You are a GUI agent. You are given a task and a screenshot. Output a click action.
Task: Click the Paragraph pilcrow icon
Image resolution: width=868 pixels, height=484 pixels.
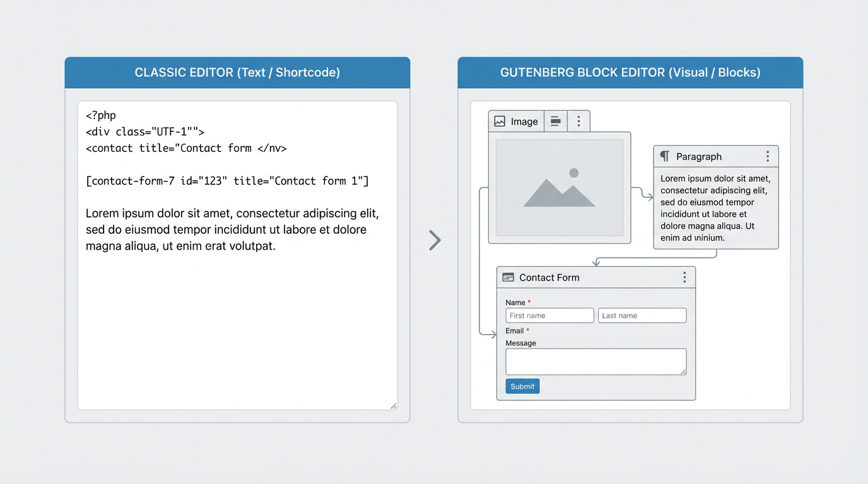point(664,156)
